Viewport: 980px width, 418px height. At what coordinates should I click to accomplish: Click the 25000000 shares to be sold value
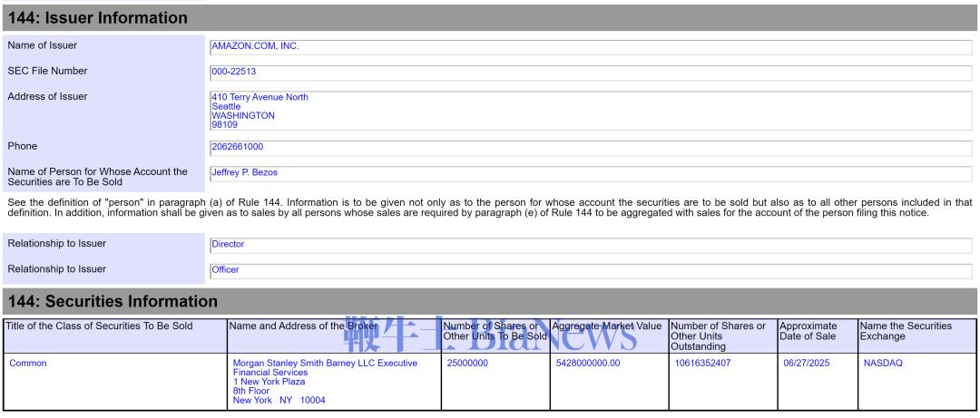tap(467, 363)
